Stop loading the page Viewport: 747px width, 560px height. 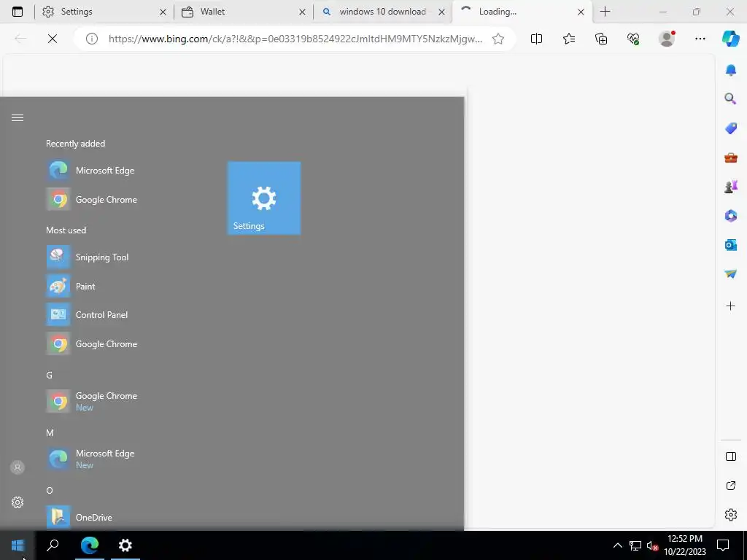point(53,39)
